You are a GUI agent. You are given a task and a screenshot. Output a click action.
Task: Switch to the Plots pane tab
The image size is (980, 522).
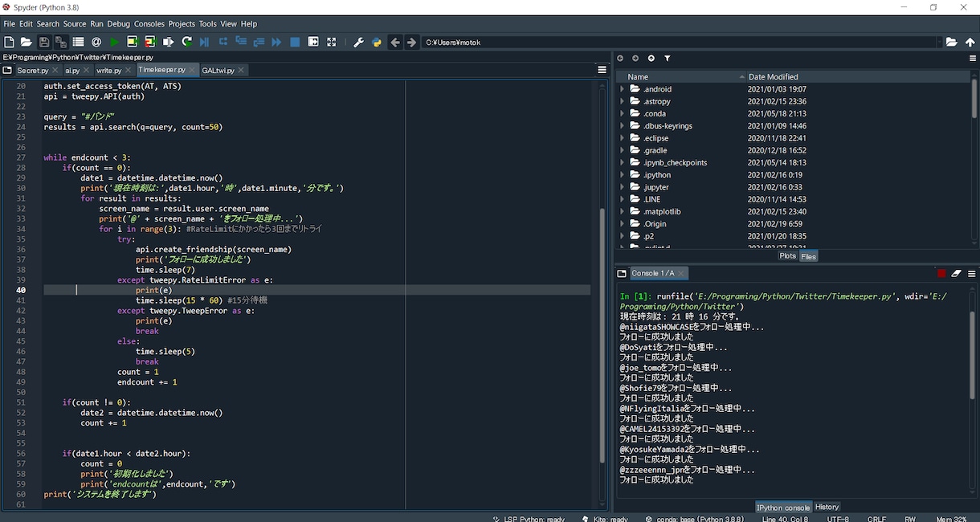tap(787, 256)
